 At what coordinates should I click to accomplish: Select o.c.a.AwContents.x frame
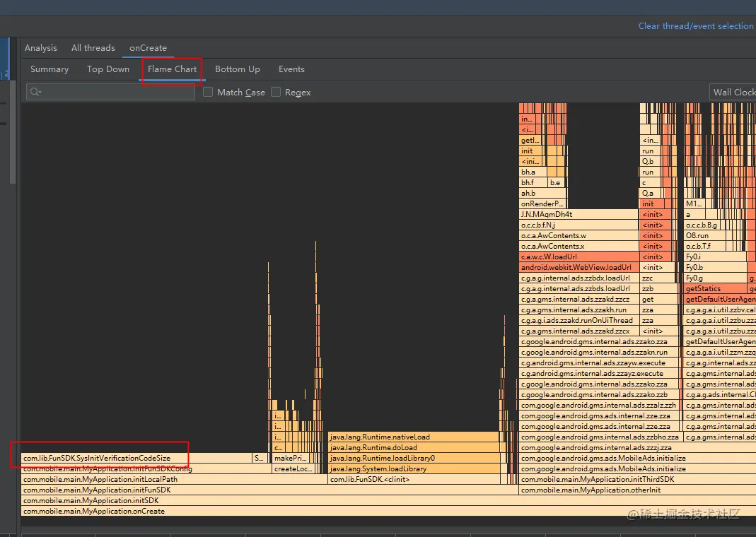[x=578, y=246]
